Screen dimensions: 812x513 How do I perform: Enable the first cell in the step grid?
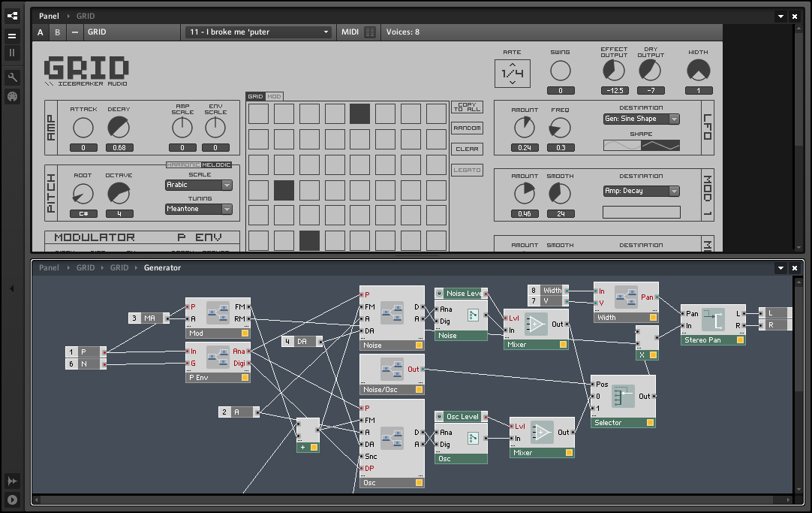tap(258, 113)
